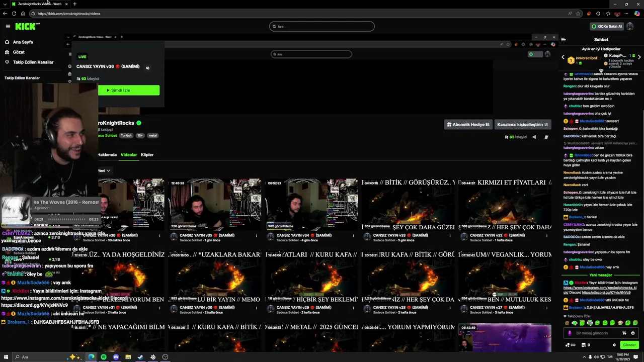Insert the last green emote in the row
This screenshot has width=644, height=362.
point(635,323)
